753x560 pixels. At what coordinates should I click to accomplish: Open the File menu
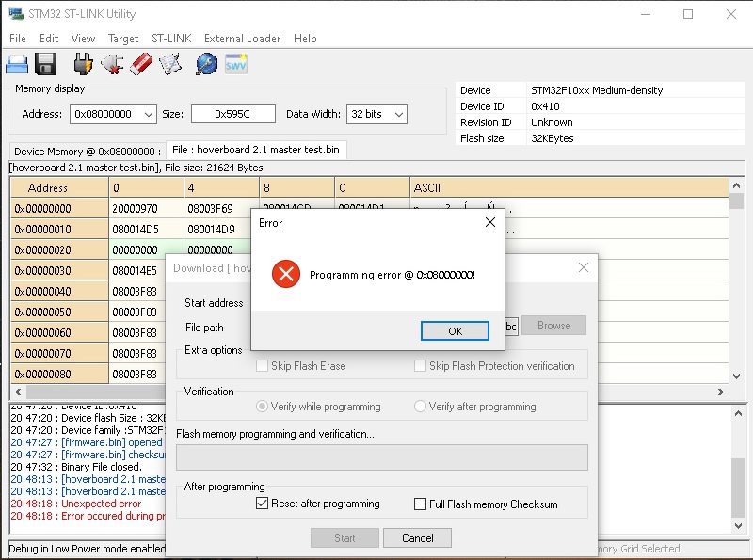pos(18,39)
